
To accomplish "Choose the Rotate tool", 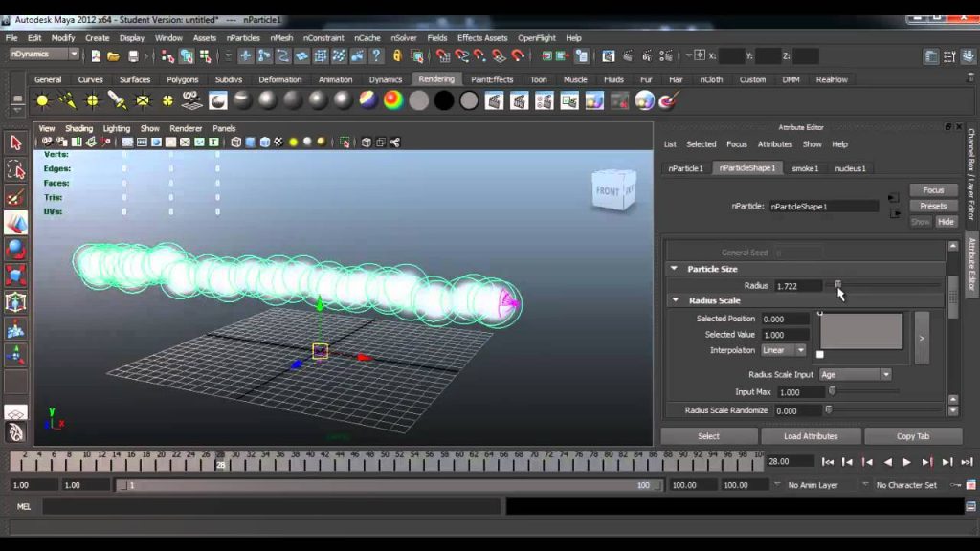I will pyautogui.click(x=16, y=250).
